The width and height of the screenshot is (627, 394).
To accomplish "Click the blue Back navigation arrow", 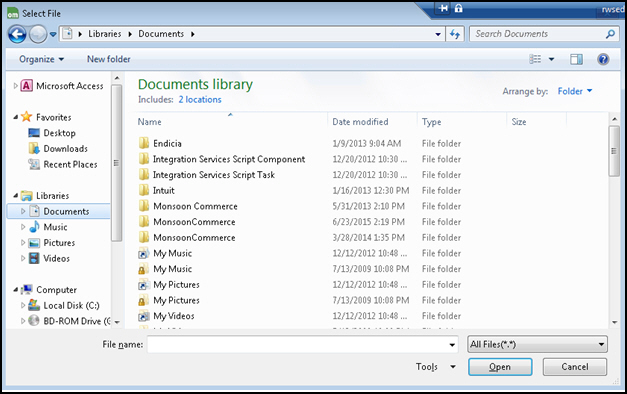I will point(17,34).
